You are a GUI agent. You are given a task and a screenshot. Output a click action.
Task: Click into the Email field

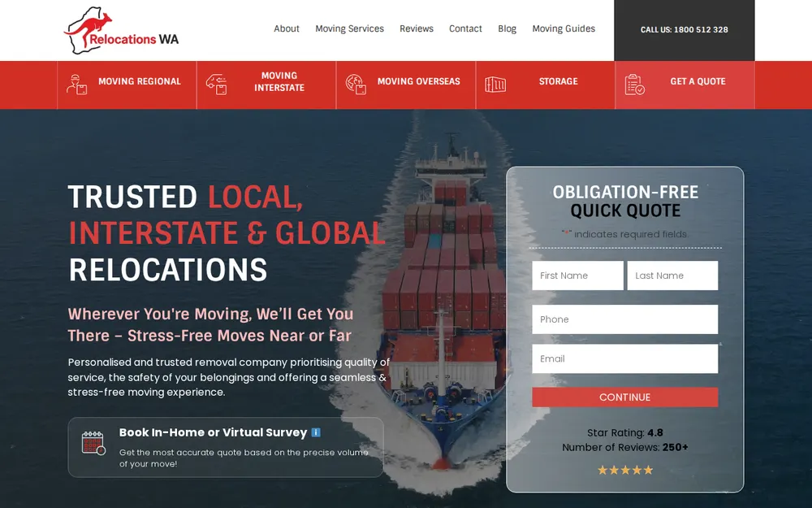pyautogui.click(x=625, y=358)
